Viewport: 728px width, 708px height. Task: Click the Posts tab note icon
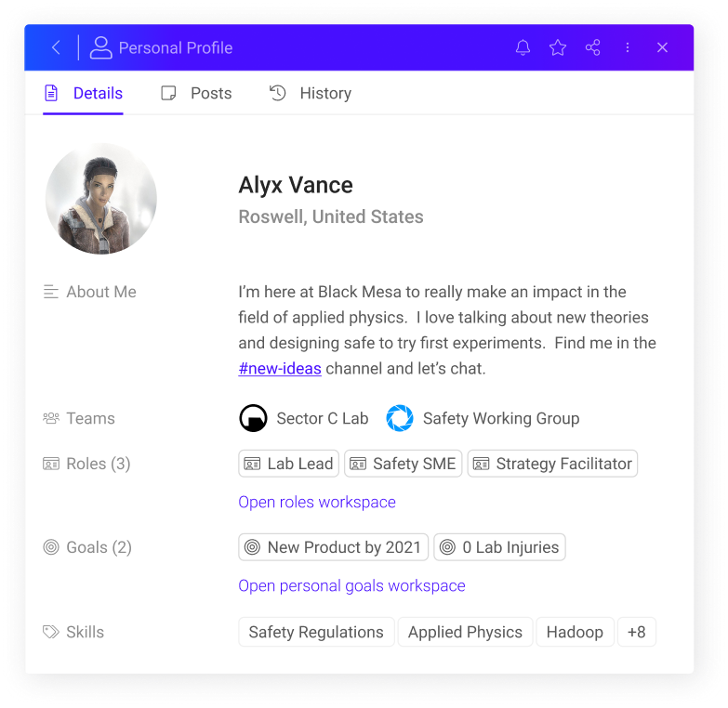[x=168, y=93]
